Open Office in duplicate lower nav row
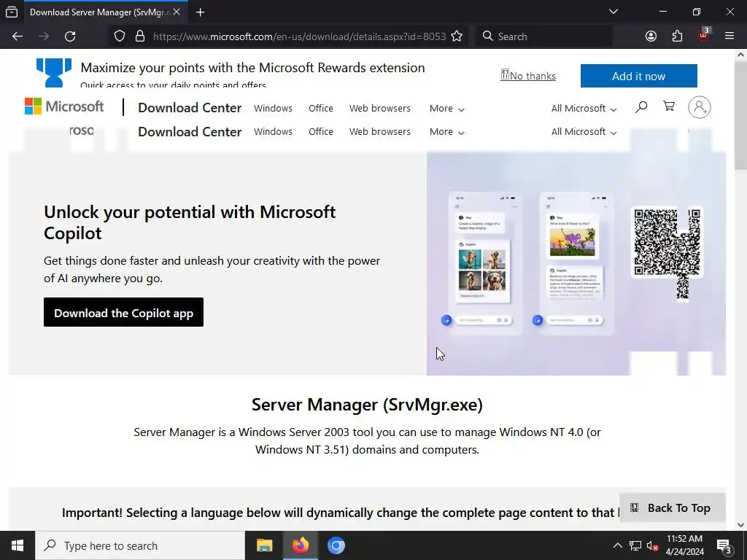Viewport: 747px width, 560px height. click(321, 131)
